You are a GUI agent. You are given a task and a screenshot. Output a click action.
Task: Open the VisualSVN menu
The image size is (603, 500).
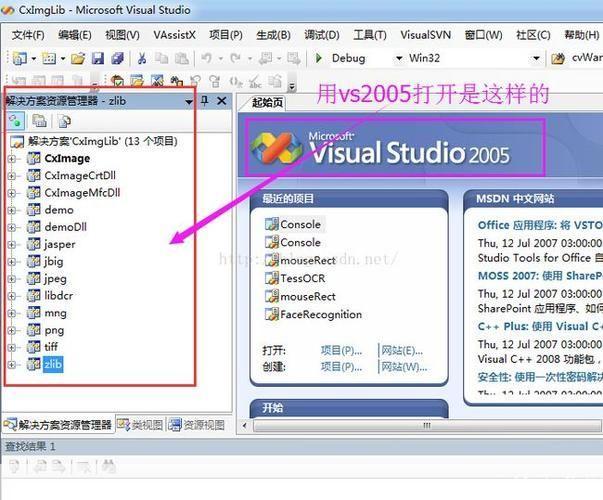425,35
